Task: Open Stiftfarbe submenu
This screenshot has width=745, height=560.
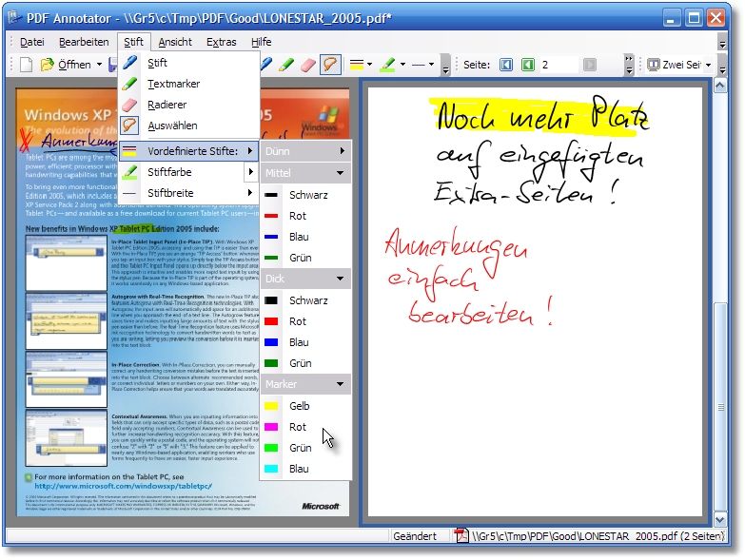Action: coord(189,172)
